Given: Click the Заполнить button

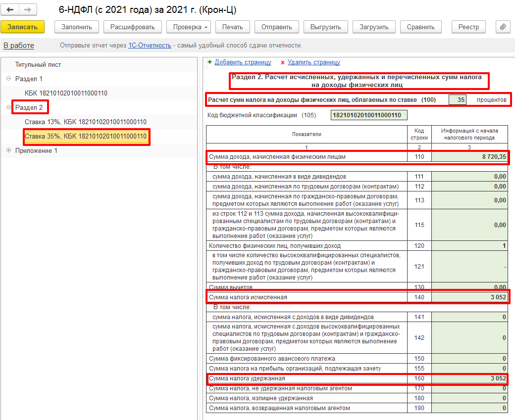Looking at the screenshot, I should (76, 27).
